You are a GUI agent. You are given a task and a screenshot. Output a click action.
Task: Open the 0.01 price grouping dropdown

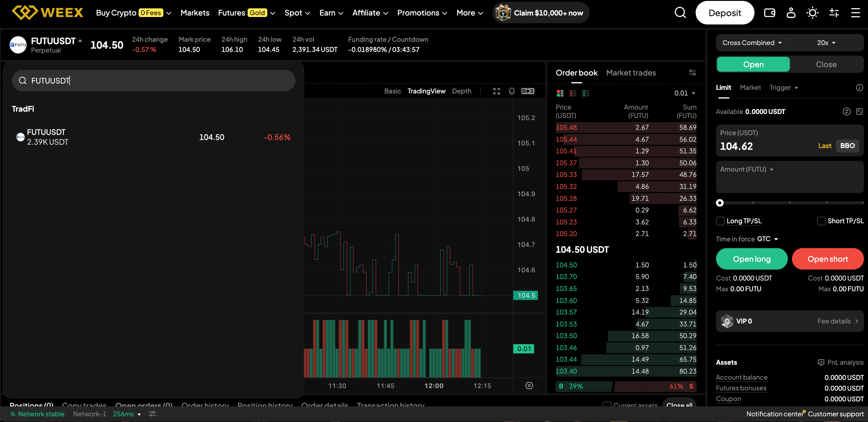coord(685,93)
